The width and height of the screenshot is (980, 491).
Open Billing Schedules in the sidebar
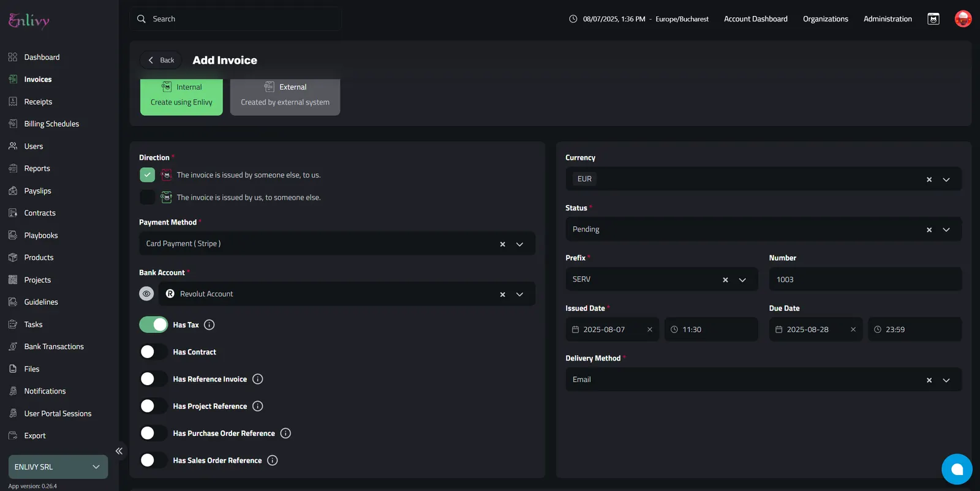pos(51,124)
